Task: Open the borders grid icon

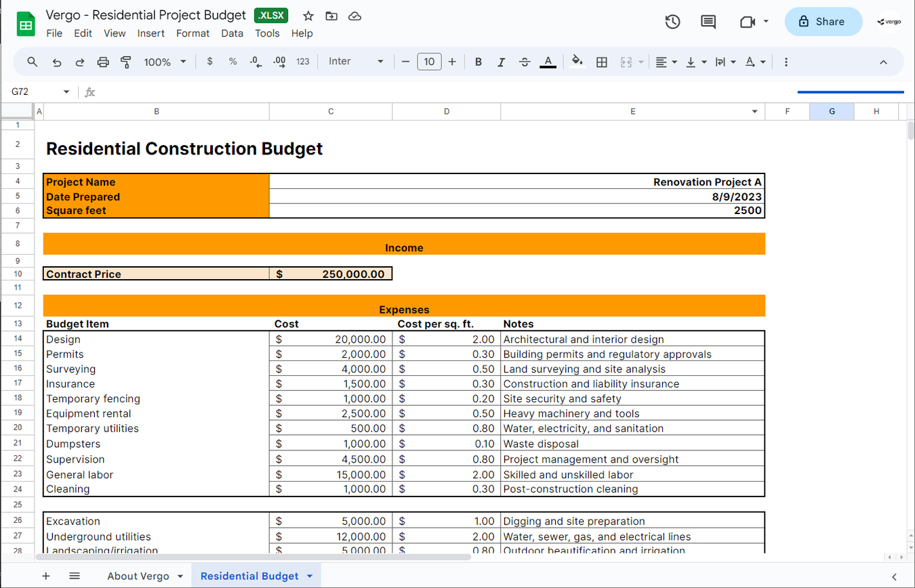Action: (x=601, y=62)
